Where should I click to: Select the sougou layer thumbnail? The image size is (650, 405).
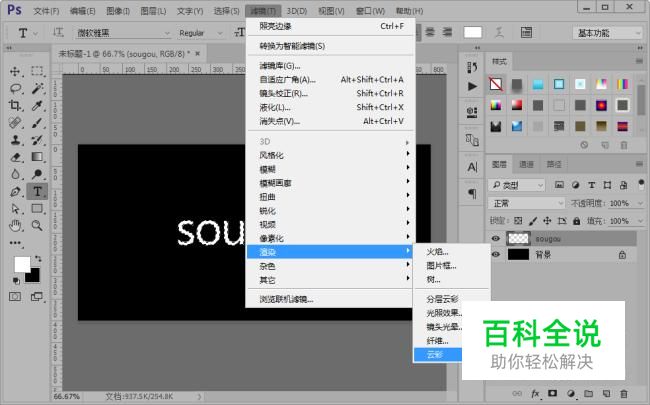pos(518,238)
